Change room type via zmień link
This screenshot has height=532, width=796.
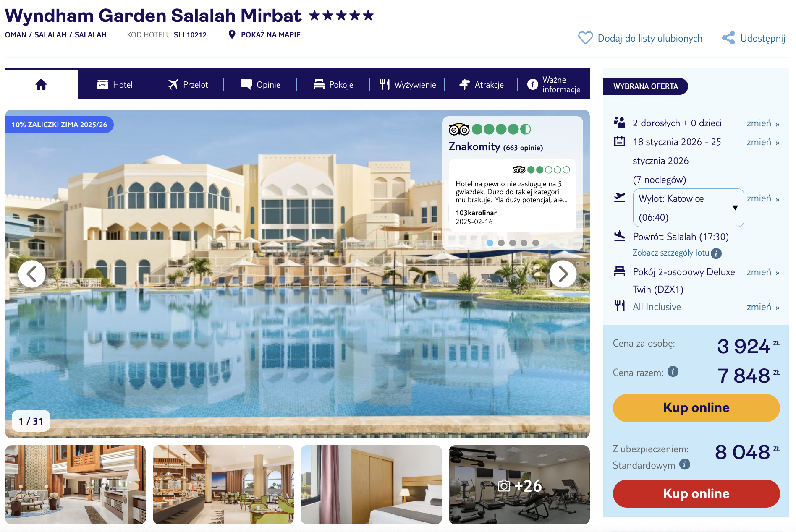pos(763,272)
